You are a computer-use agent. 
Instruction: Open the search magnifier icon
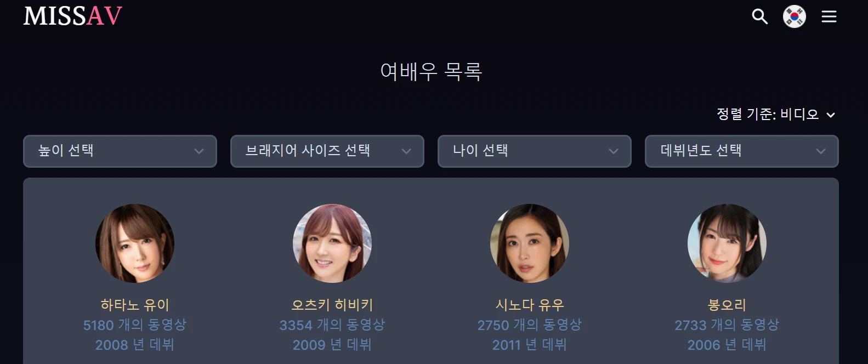[759, 16]
